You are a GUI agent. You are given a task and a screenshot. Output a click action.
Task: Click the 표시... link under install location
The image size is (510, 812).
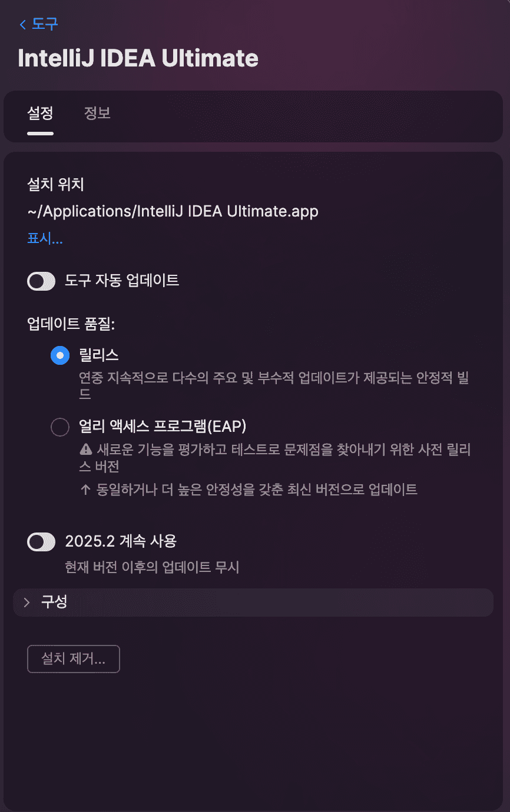(x=45, y=238)
